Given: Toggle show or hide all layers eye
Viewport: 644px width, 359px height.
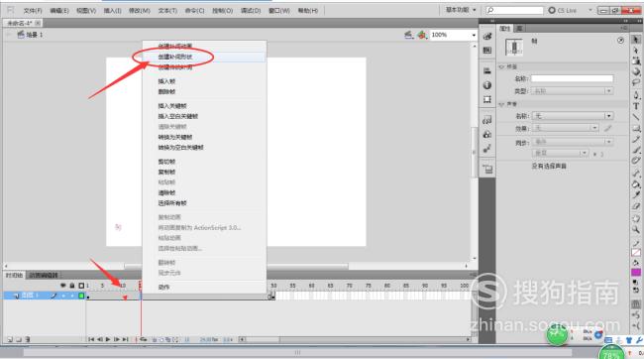Looking at the screenshot, I should pyautogui.click(x=62, y=285).
